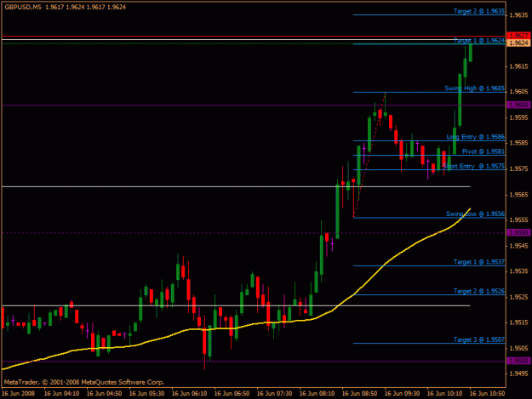Viewport: 532px width, 399px height.
Task: Click the '16 Jun 2008' time axis label
Action: click(x=19, y=394)
